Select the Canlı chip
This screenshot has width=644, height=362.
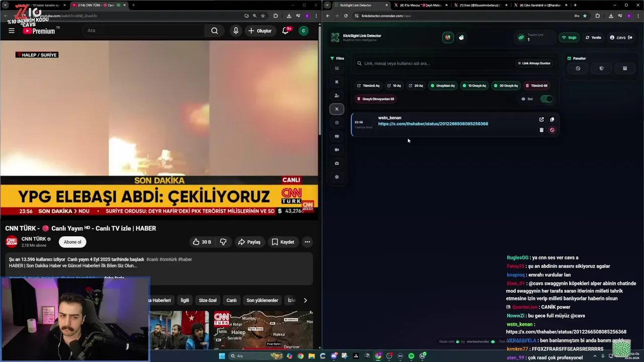point(231,300)
